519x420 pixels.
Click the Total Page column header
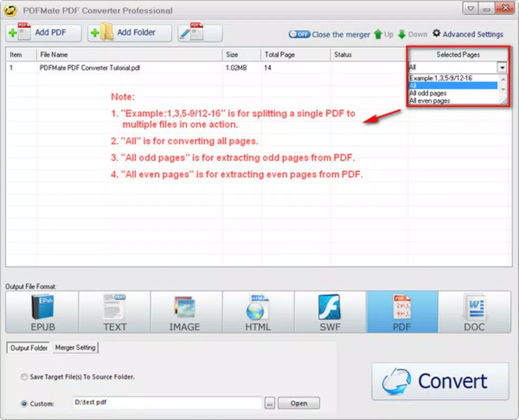(x=296, y=55)
